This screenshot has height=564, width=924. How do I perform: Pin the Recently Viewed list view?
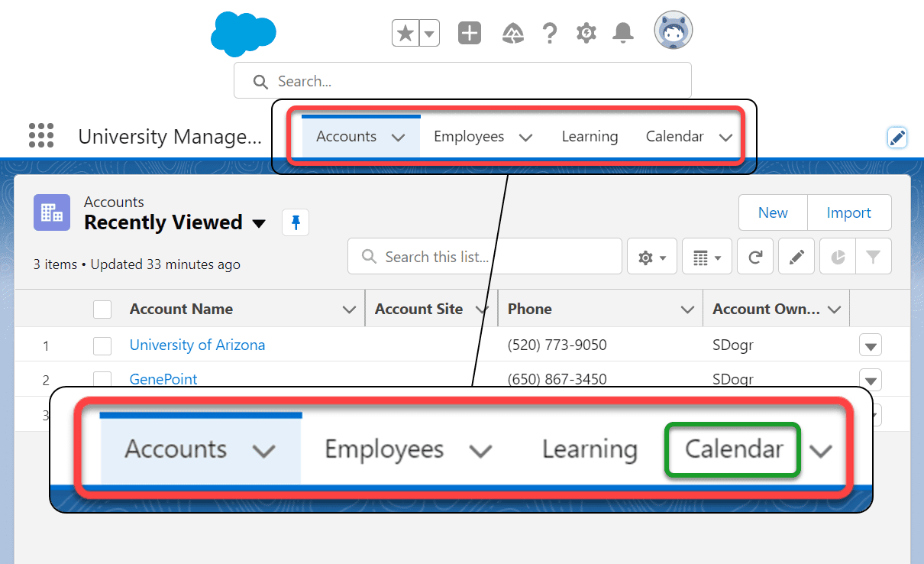coord(296,222)
